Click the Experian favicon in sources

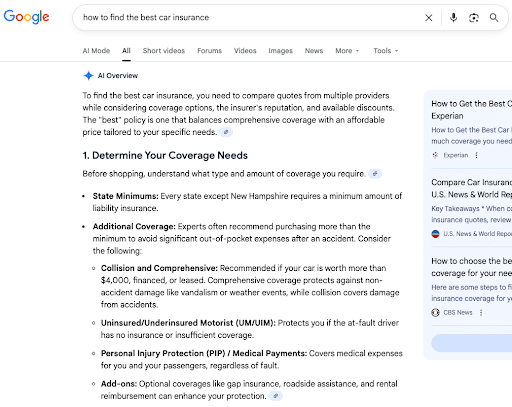pos(435,155)
